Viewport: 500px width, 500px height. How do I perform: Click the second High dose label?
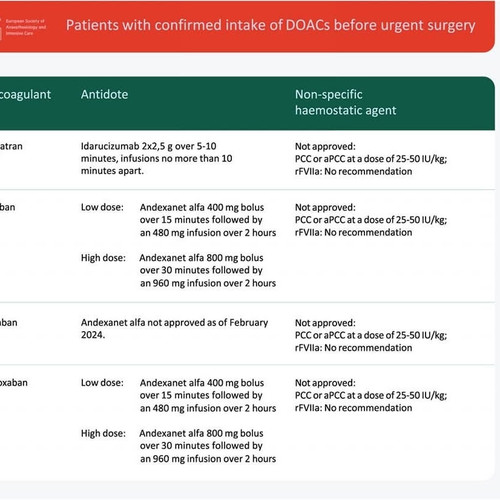(103, 433)
